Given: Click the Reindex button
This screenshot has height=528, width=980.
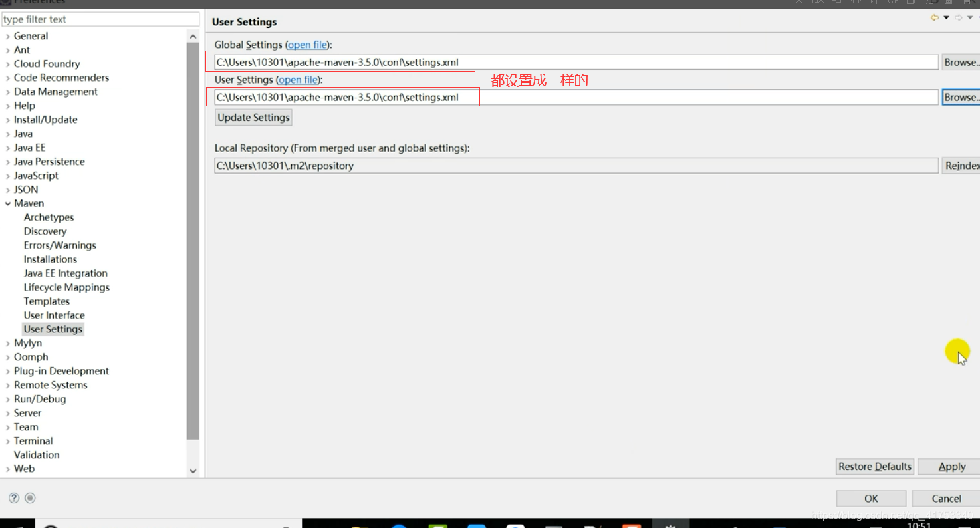Looking at the screenshot, I should [961, 166].
